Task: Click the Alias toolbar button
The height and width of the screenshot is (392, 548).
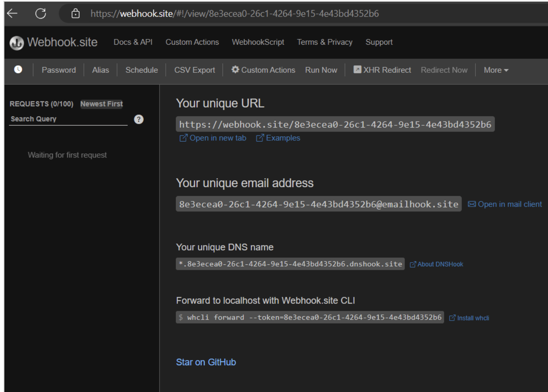Action: [x=100, y=70]
